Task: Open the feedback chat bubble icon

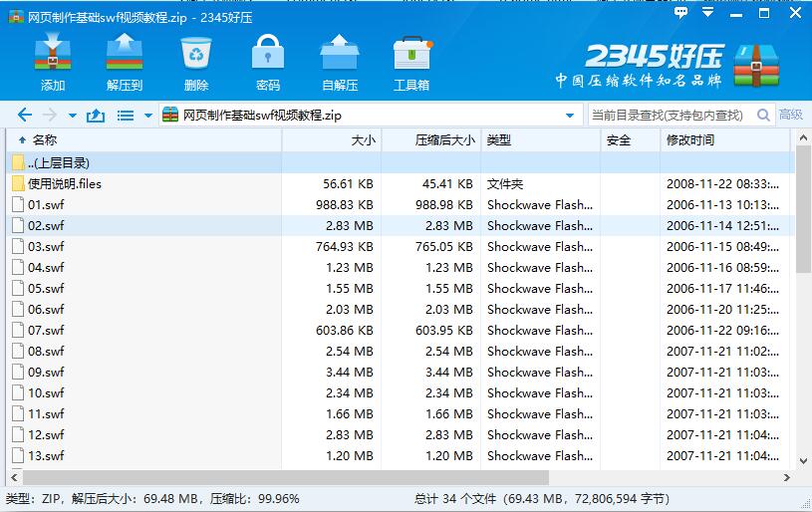Action: pyautogui.click(x=680, y=13)
